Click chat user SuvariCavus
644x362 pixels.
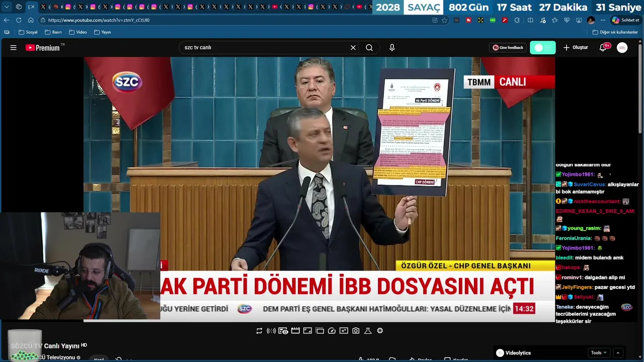point(590,185)
